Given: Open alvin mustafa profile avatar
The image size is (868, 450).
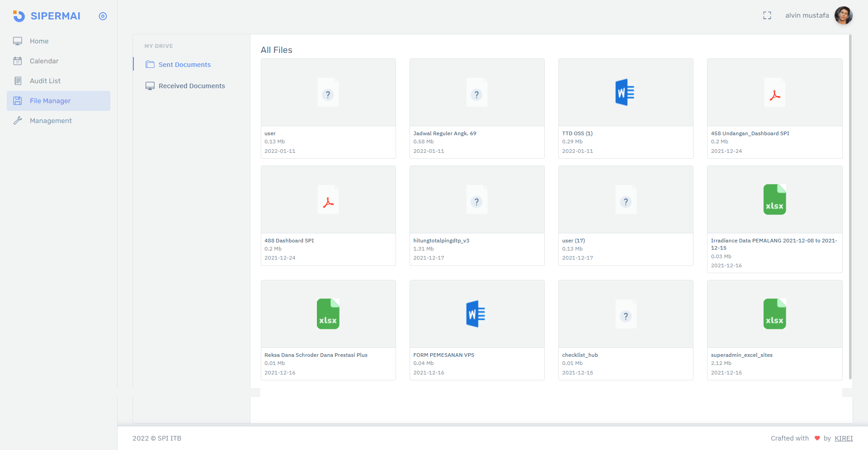Looking at the screenshot, I should pyautogui.click(x=844, y=15).
